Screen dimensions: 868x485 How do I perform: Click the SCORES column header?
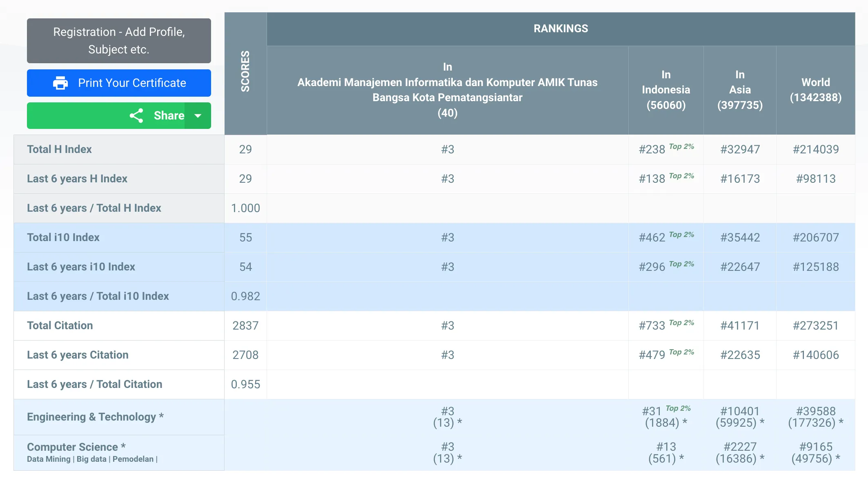245,72
